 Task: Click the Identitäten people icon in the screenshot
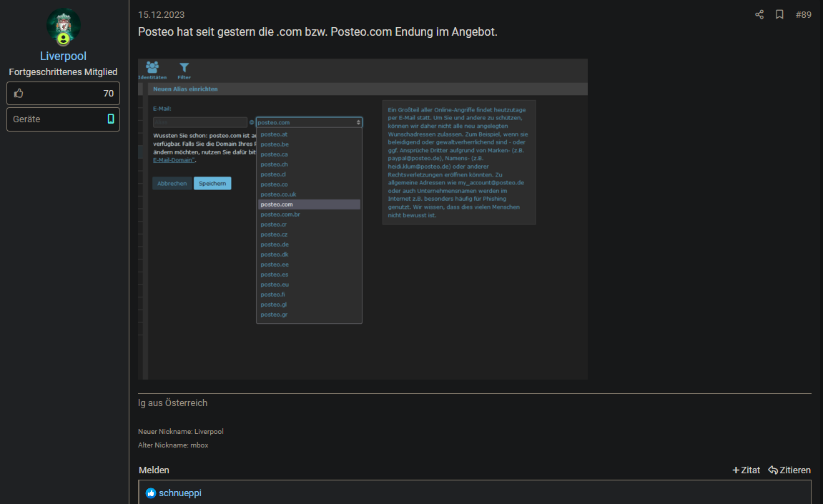click(152, 67)
